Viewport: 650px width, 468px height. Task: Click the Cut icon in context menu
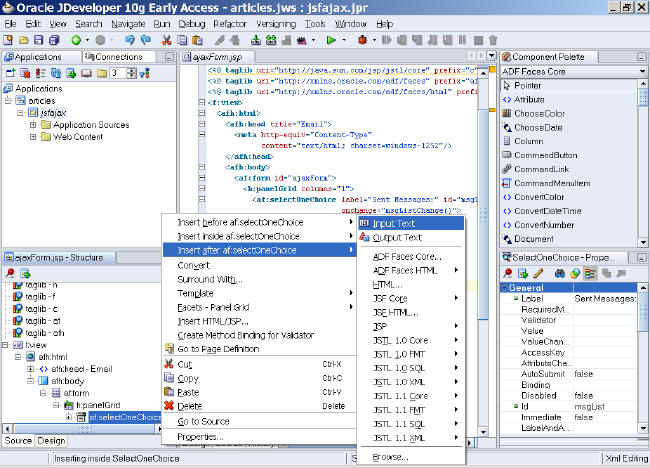169,364
